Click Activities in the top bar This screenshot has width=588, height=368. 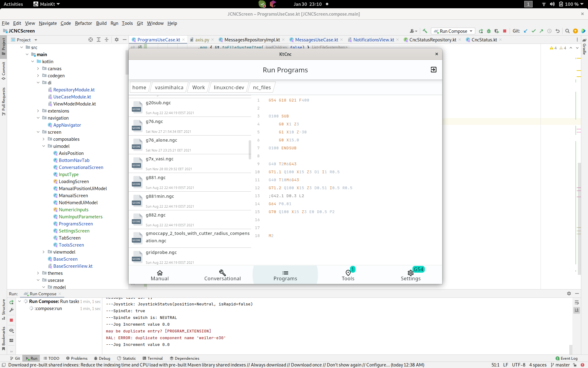click(13, 4)
